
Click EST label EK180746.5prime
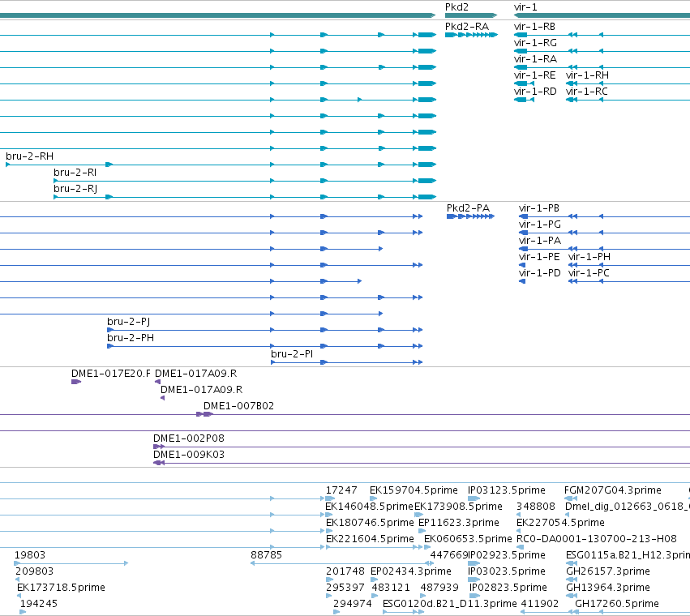coord(370,523)
